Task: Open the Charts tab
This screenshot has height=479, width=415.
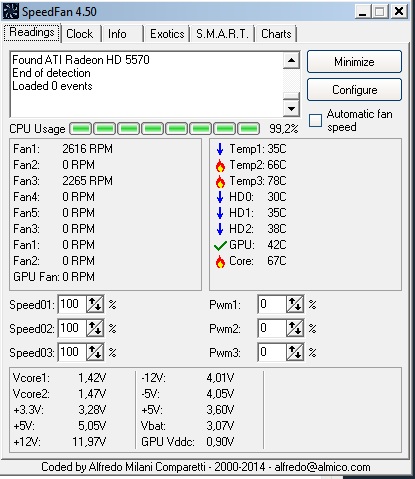Action: pos(276,34)
